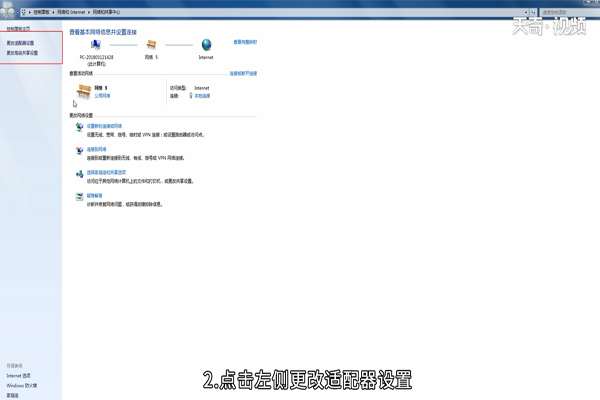Viewport: 600px width, 400px height.
Task: Click the refresh icon in address bar
Action: 533,12
